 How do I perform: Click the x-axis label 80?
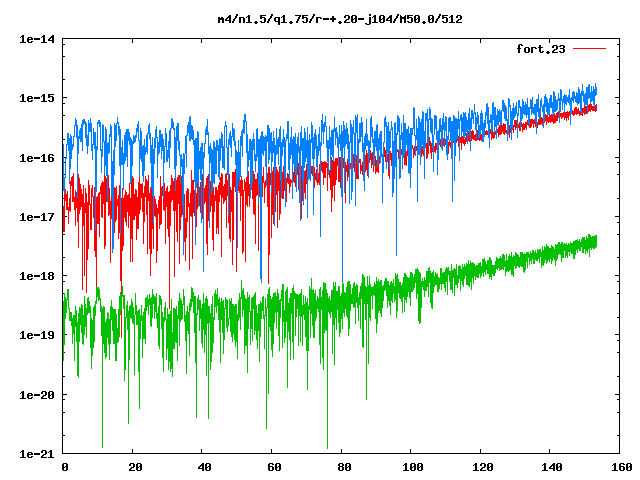(x=344, y=467)
